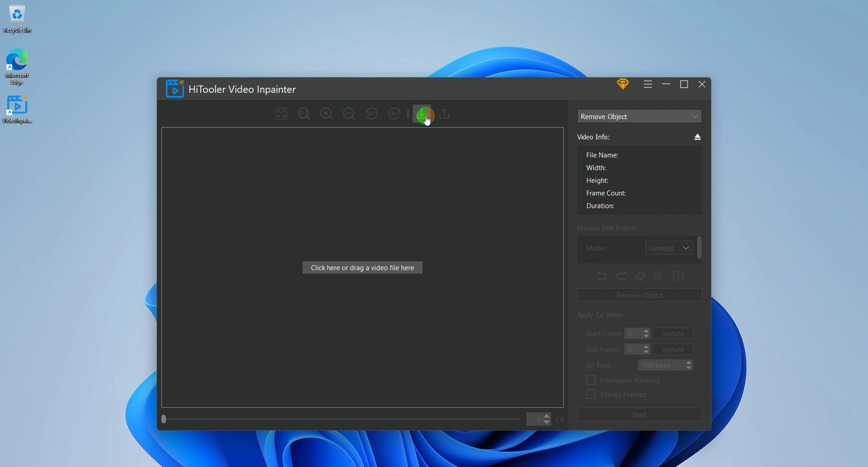Open the premium diamond icon
This screenshot has width=868, height=467.
[623, 84]
